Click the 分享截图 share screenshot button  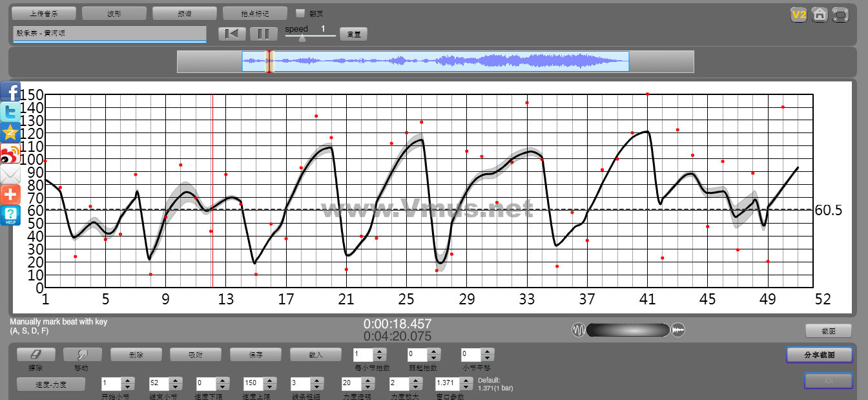(x=819, y=355)
